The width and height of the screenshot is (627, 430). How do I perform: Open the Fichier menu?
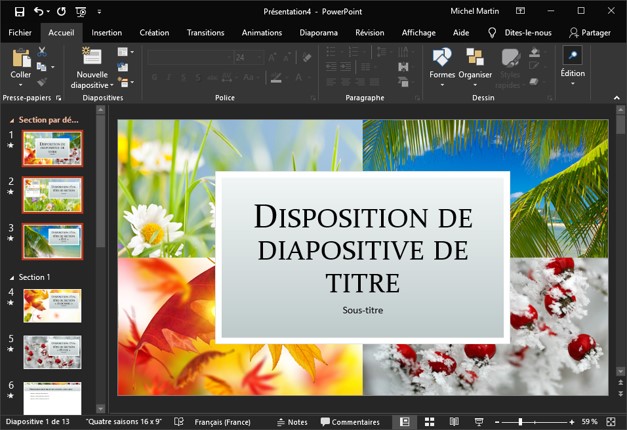(x=20, y=32)
